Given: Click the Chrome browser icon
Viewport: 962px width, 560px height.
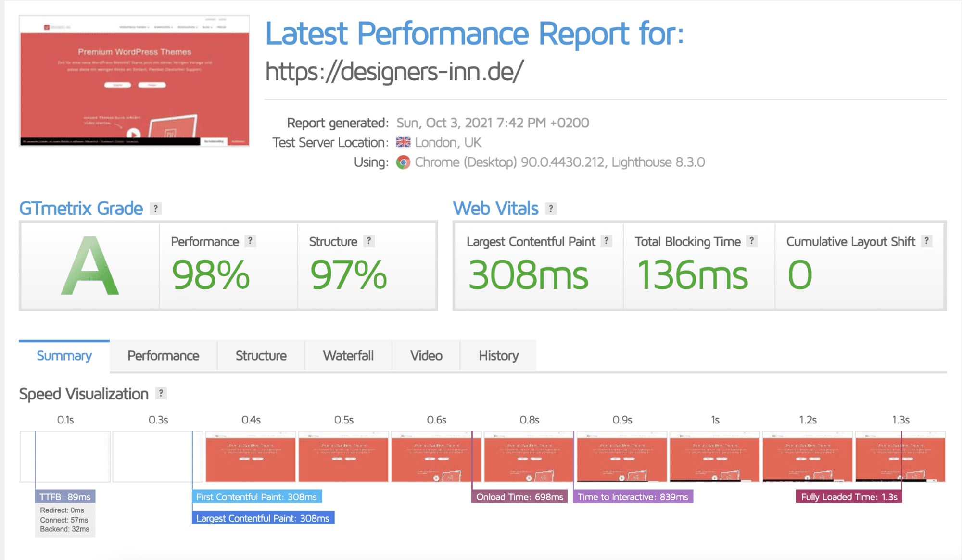Looking at the screenshot, I should (x=403, y=162).
